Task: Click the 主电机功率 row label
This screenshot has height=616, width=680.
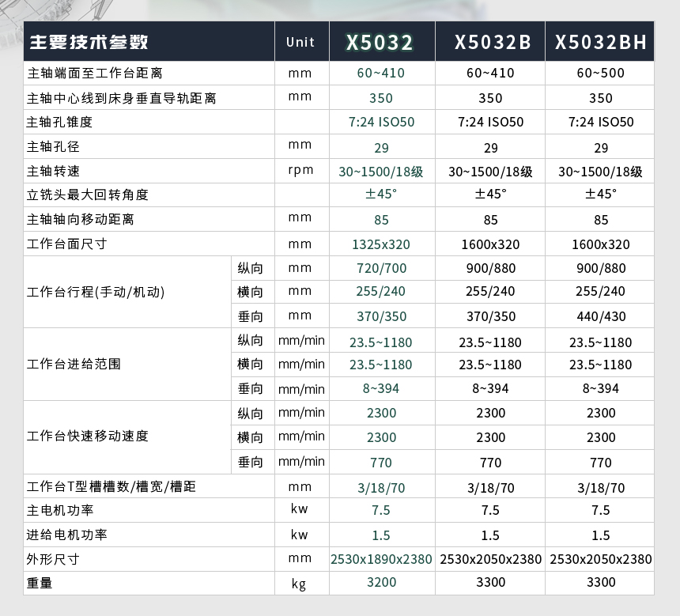Action: point(60,511)
